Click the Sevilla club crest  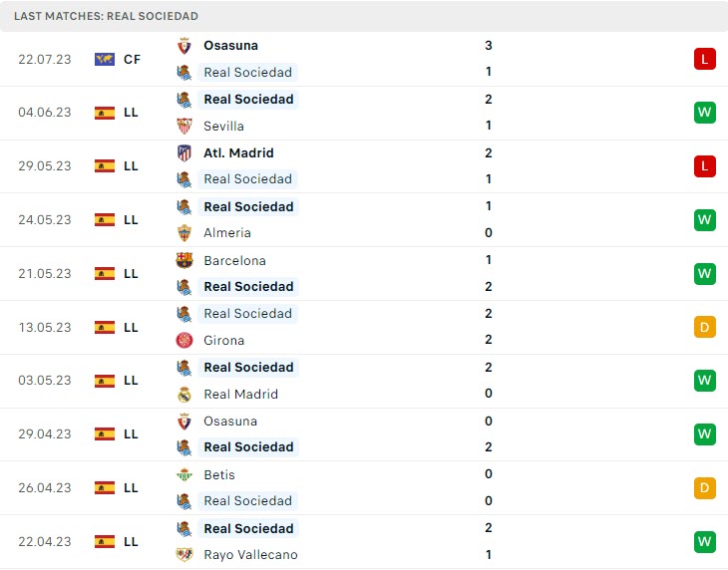coord(183,126)
